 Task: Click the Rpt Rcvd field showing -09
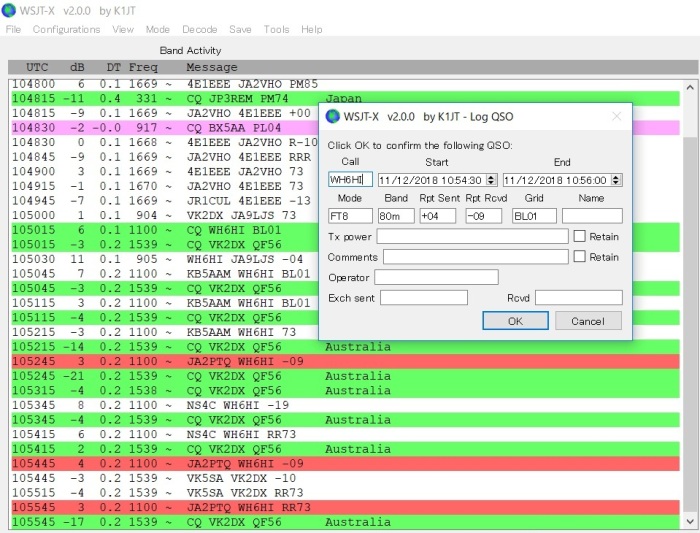[483, 216]
